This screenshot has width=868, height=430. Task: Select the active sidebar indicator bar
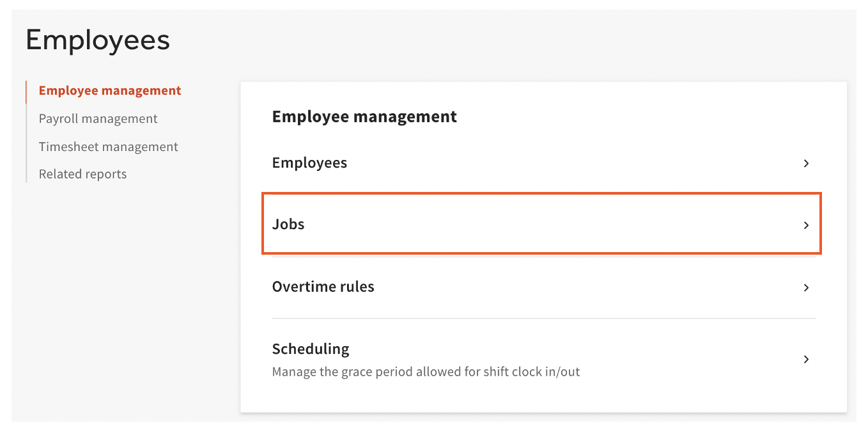tap(26, 91)
